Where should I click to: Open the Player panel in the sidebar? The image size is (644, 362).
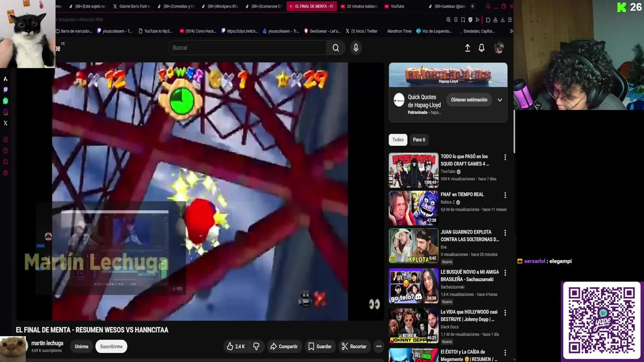[6, 140]
